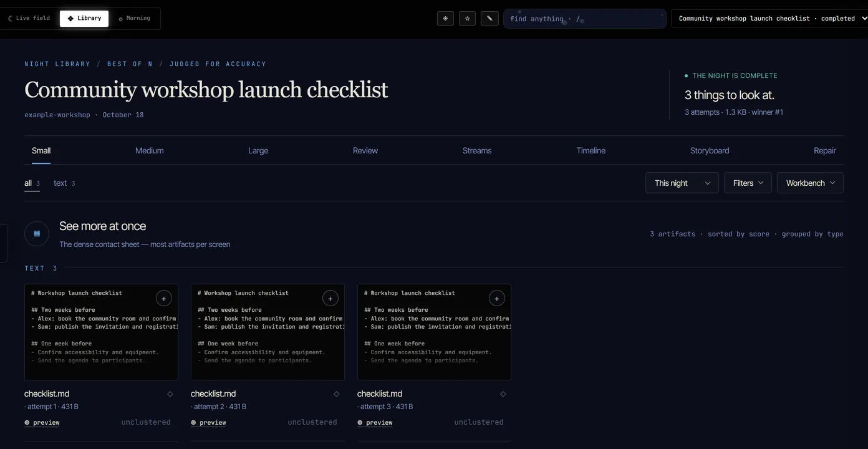Open the attempt 1 checklist thumbnail
868x449 pixels.
pyautogui.click(x=101, y=332)
